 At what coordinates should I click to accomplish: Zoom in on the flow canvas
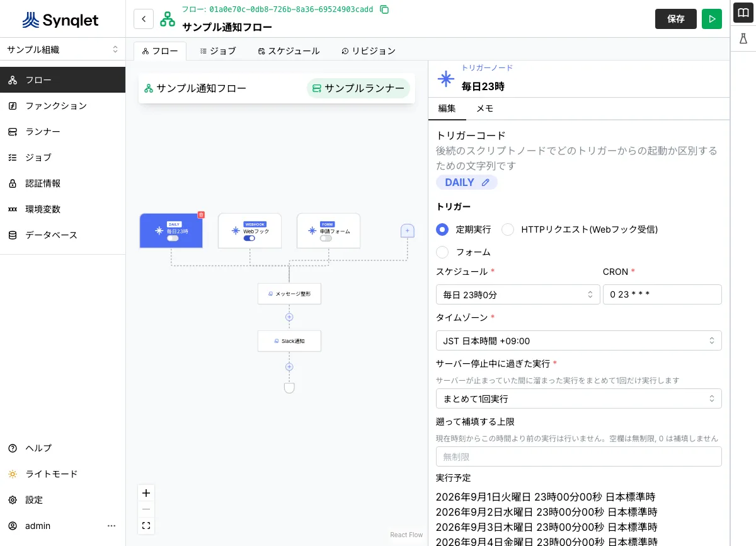pos(146,493)
